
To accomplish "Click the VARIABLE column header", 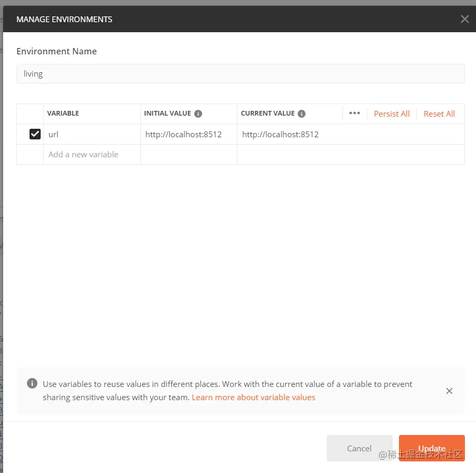I will [x=63, y=113].
